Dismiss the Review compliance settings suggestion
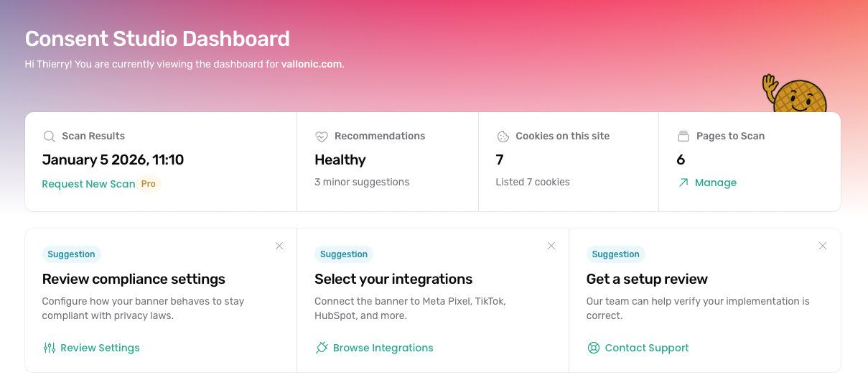868x388 pixels. pyautogui.click(x=279, y=246)
